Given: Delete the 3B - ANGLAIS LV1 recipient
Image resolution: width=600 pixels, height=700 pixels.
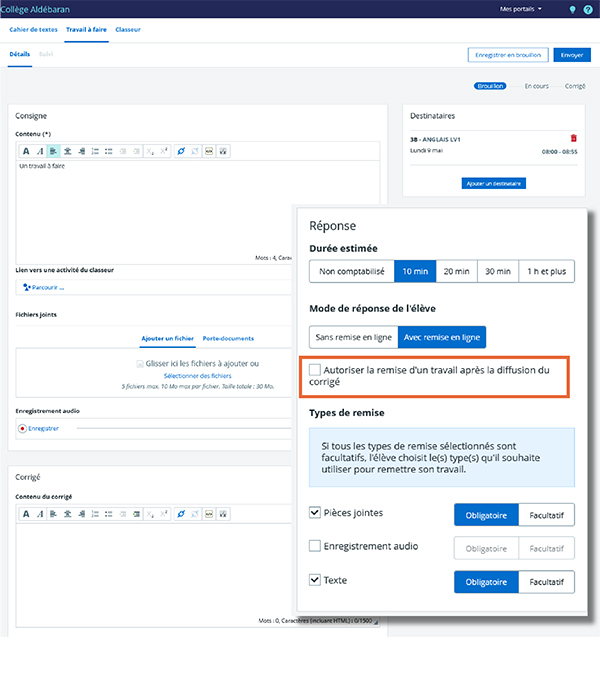Looking at the screenshot, I should coord(573,138).
